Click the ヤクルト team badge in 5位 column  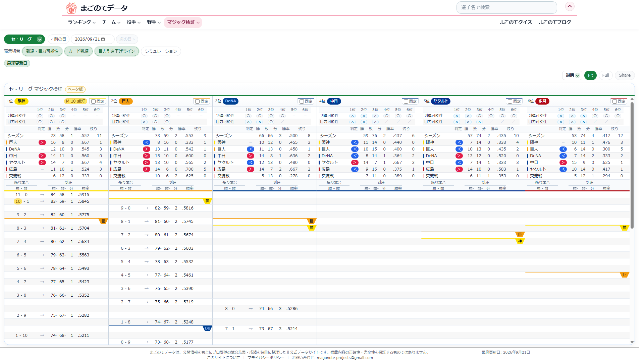[x=440, y=101]
